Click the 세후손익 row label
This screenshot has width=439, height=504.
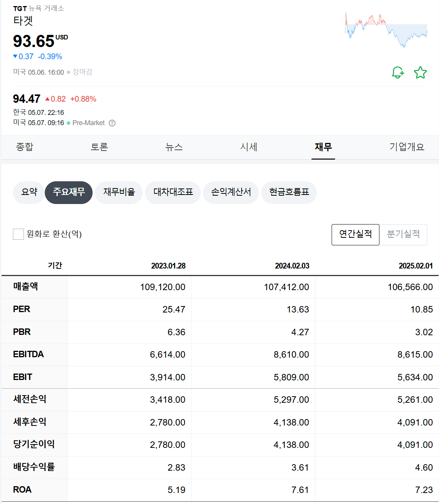(30, 422)
